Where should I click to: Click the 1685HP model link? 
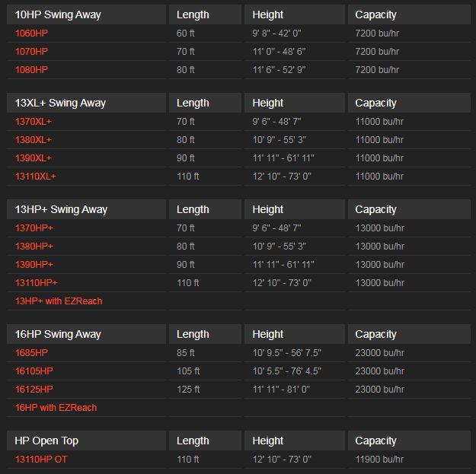click(x=31, y=353)
